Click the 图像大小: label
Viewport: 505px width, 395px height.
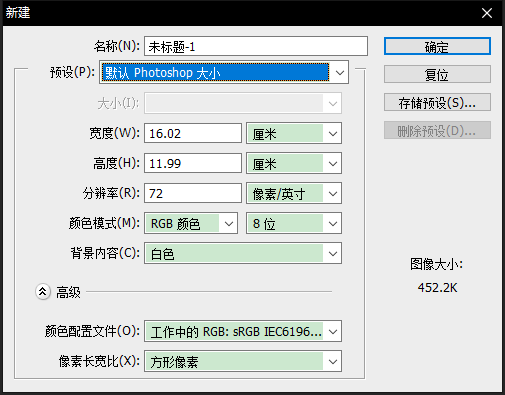coord(436,264)
